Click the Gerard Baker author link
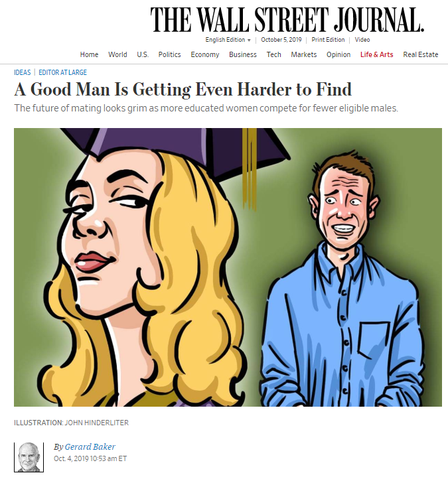 click(x=90, y=446)
